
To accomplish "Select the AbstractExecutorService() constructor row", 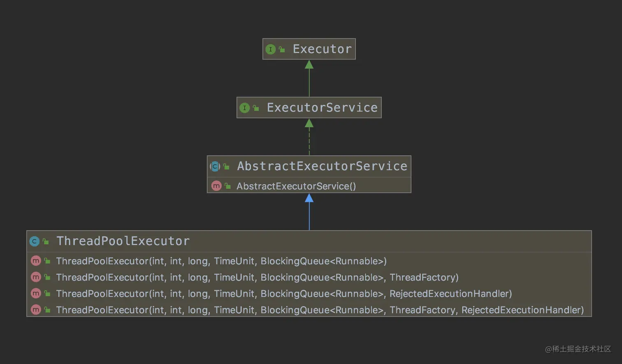I will 309,186.
